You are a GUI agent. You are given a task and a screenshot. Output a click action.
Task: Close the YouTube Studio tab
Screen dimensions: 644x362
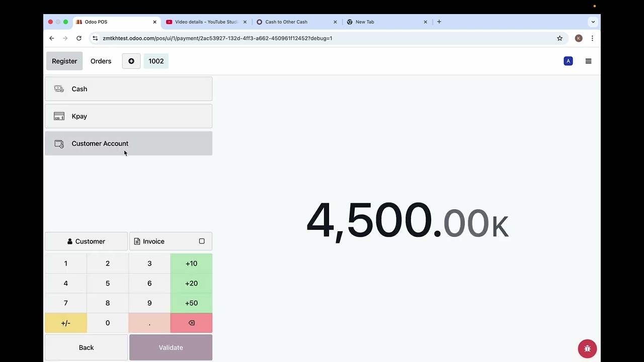click(245, 22)
